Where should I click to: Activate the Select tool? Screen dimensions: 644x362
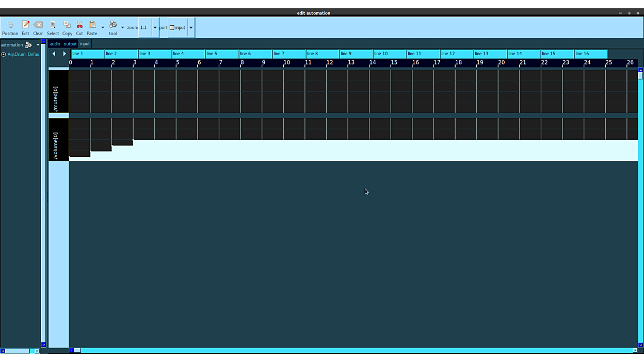[53, 28]
